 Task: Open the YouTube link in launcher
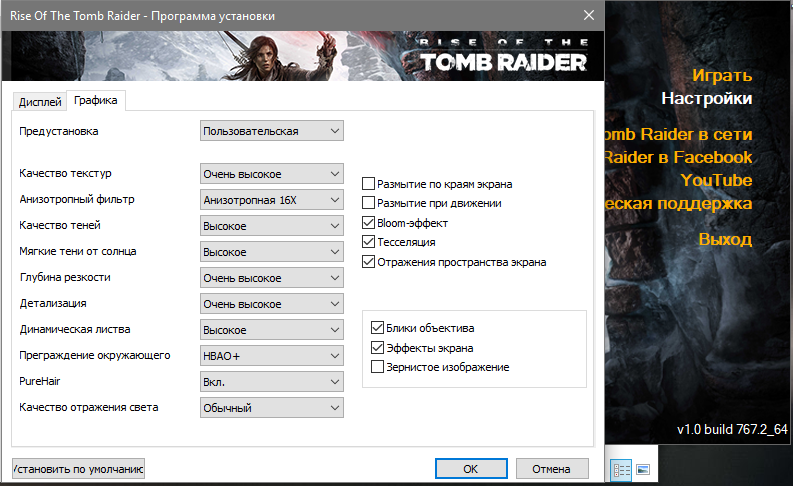click(716, 180)
